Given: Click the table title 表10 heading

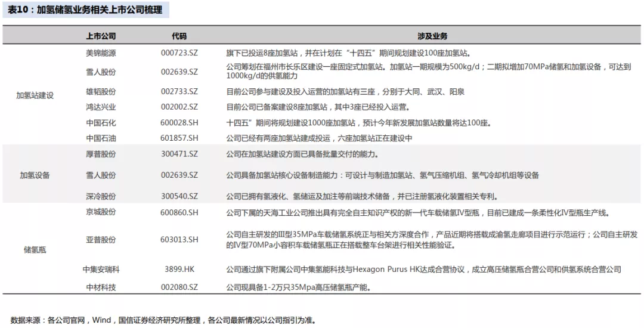Looking at the screenshot, I should 85,11.
